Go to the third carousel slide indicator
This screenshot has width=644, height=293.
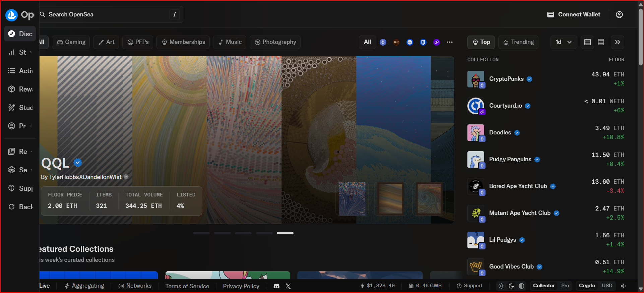pyautogui.click(x=243, y=233)
